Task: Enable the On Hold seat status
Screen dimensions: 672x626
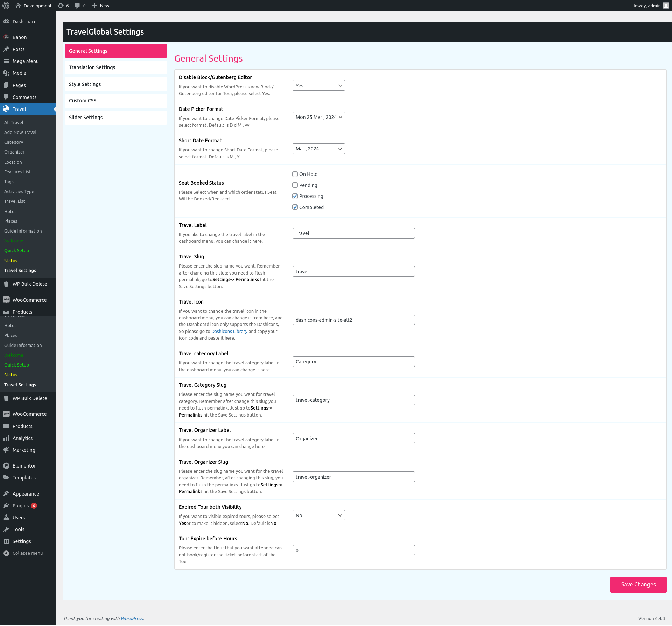Action: (295, 174)
